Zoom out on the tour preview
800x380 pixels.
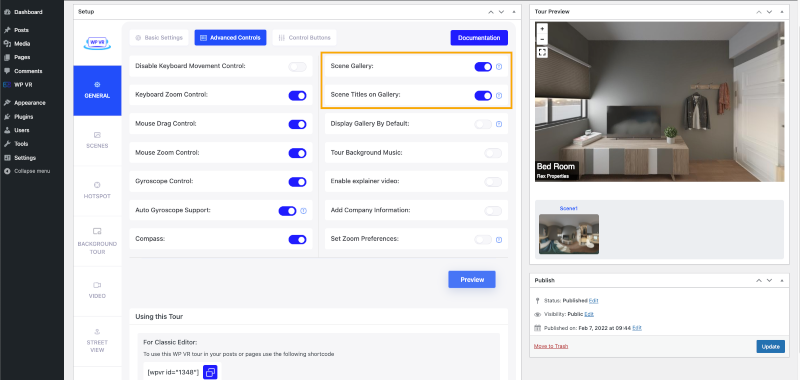542,39
